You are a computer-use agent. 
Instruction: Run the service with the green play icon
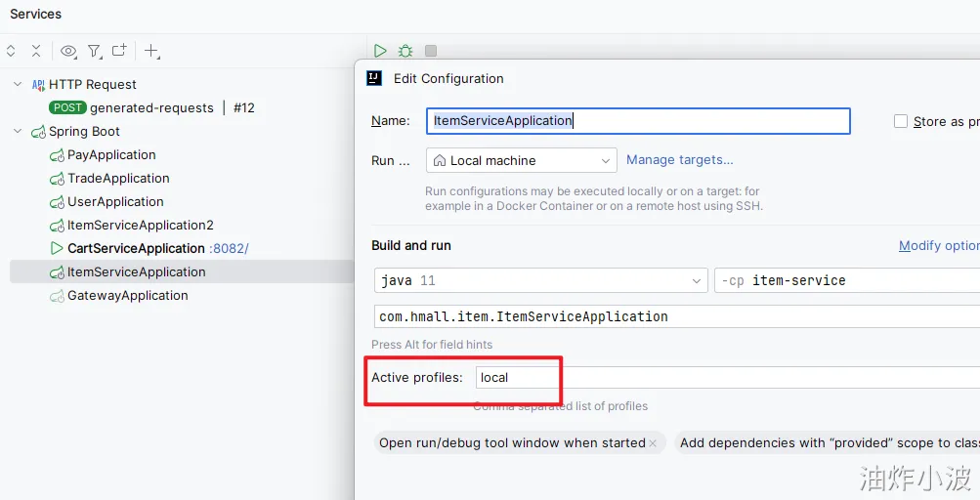(380, 51)
